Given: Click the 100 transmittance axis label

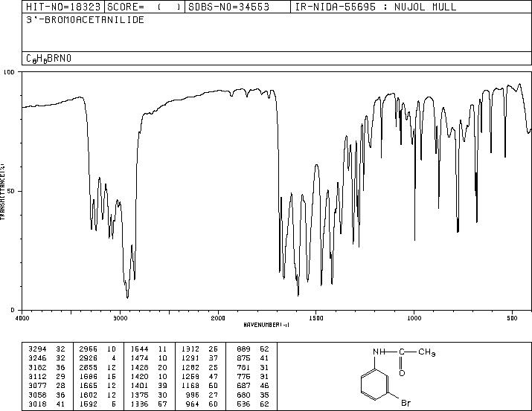Looking at the screenshot, I should pos(8,72).
